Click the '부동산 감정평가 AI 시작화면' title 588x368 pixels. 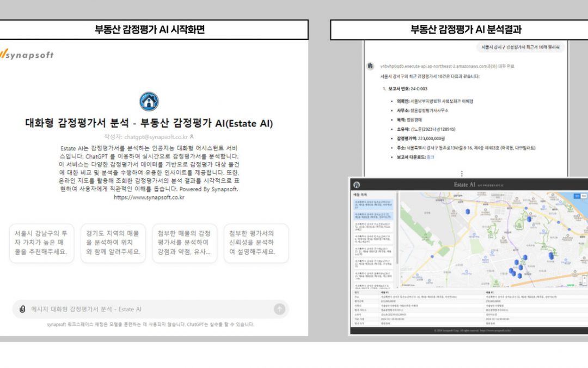tap(150, 29)
